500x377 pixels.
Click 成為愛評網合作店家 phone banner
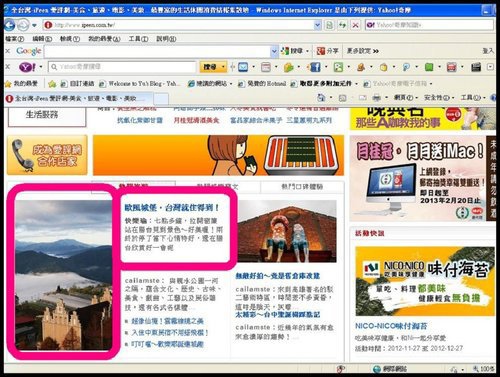47,155
